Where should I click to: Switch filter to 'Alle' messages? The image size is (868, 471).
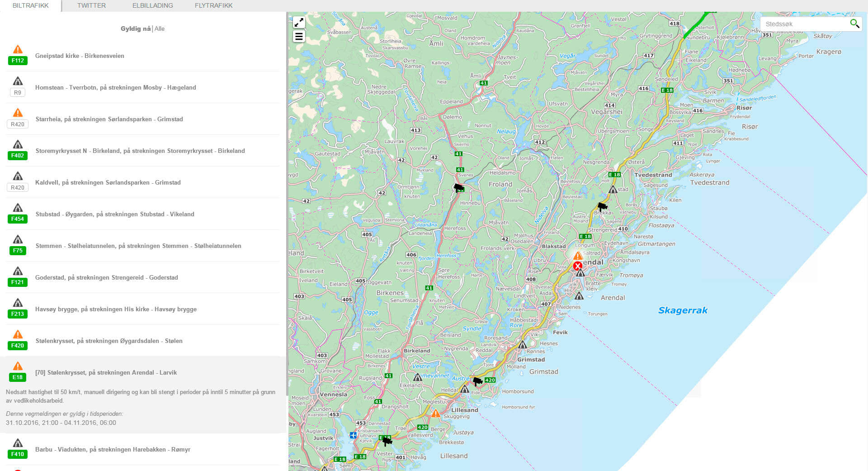(160, 29)
